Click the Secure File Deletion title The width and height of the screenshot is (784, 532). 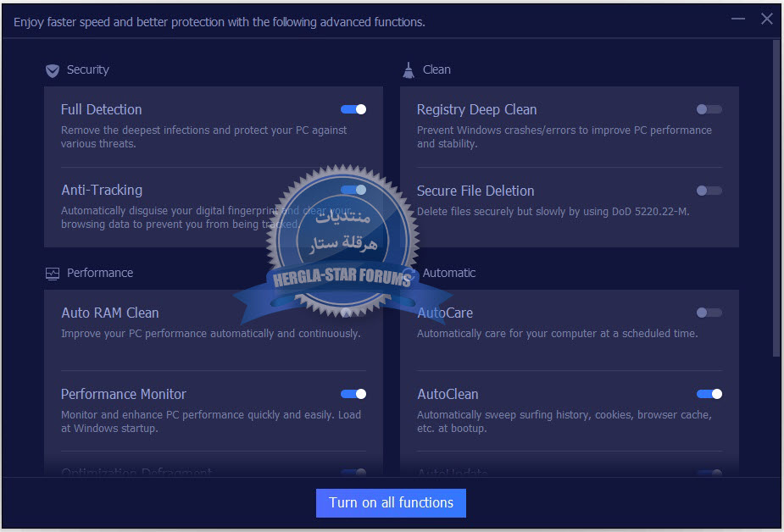(475, 191)
